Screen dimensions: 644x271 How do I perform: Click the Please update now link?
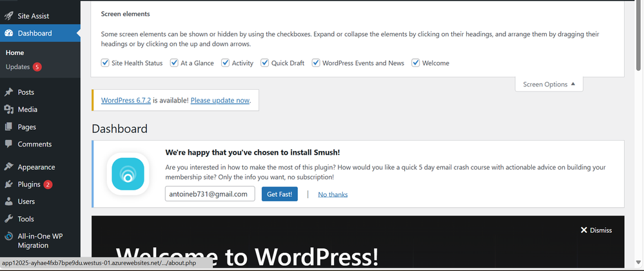click(220, 100)
